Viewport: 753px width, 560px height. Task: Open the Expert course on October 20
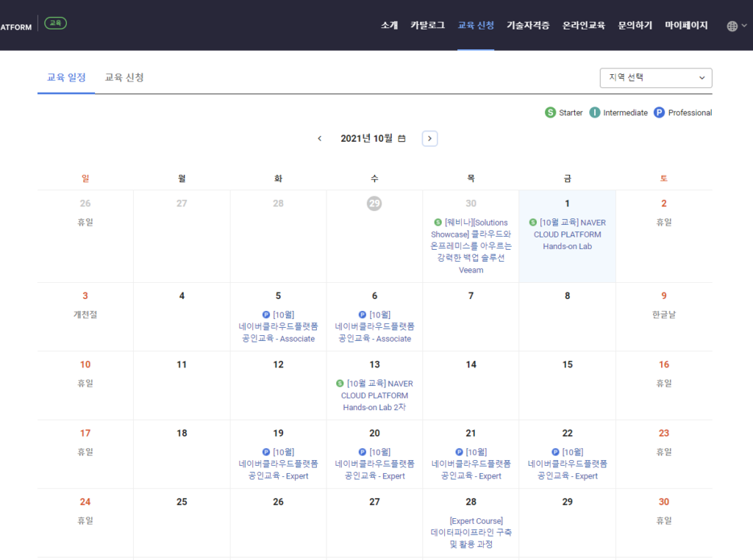(374, 464)
